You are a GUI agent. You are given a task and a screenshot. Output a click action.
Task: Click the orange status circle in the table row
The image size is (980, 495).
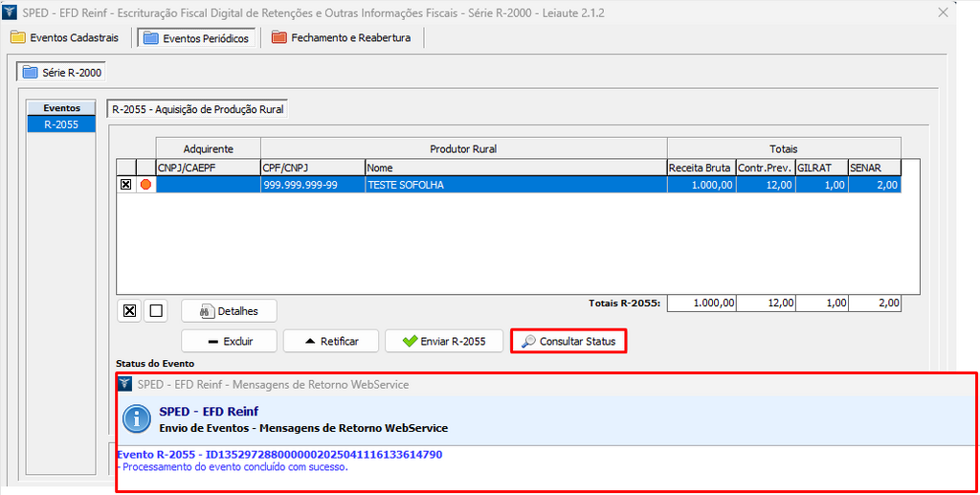(x=146, y=185)
